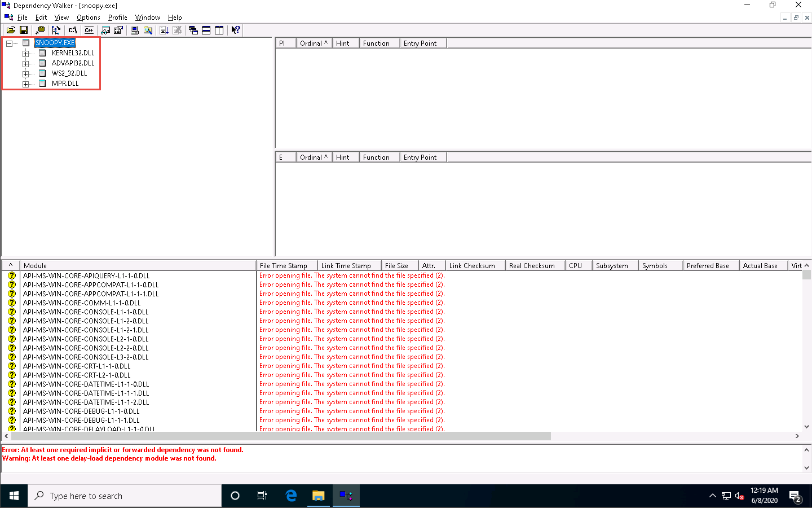Sort by File Size column header
Image resolution: width=812 pixels, height=508 pixels.
[x=400, y=266]
